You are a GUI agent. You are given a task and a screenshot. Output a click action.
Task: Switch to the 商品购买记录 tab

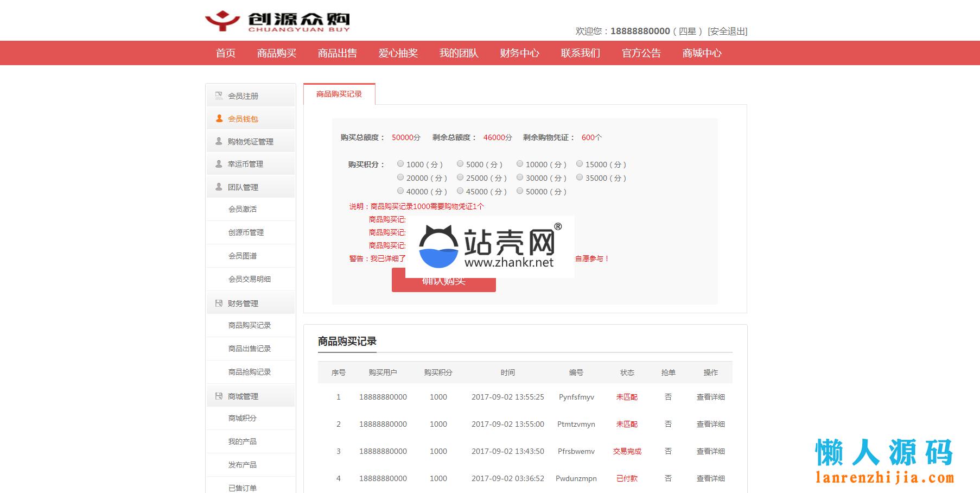click(x=339, y=94)
